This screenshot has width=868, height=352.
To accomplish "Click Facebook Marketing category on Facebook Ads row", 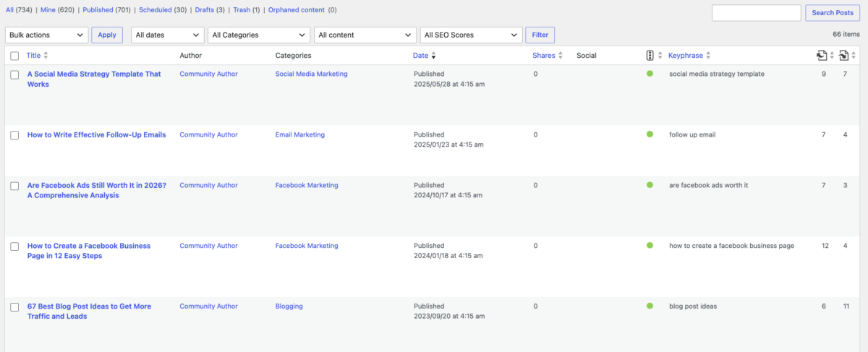I will pos(307,185).
